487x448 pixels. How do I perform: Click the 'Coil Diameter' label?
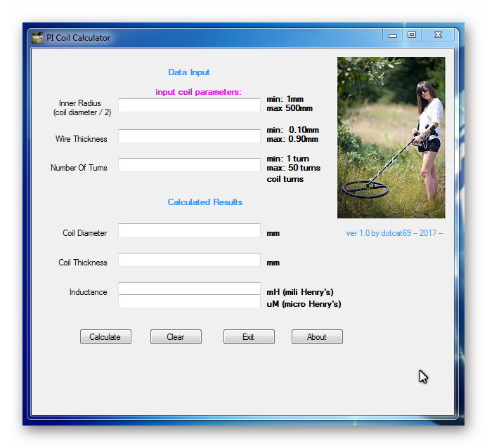pos(85,233)
